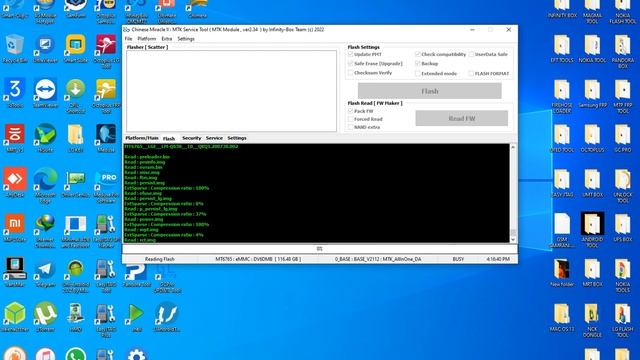Image resolution: width=640 pixels, height=360 pixels.
Task: Toggle the Pack FW checkbox
Action: click(x=350, y=111)
